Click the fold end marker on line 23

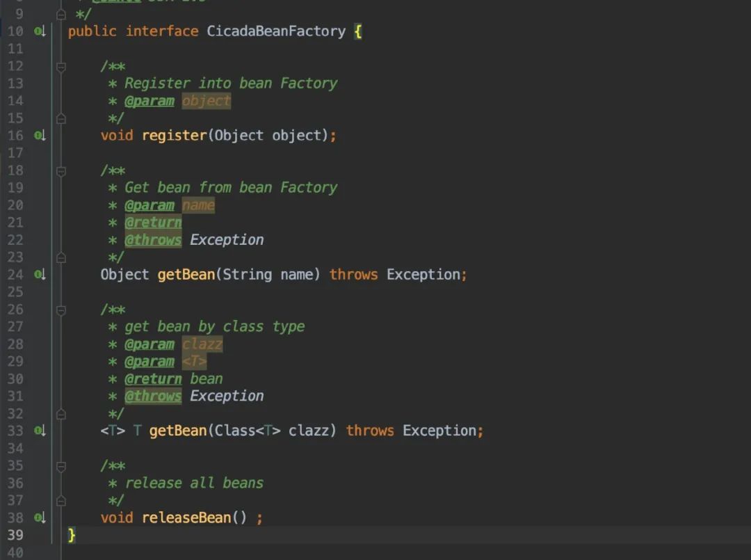(60, 257)
